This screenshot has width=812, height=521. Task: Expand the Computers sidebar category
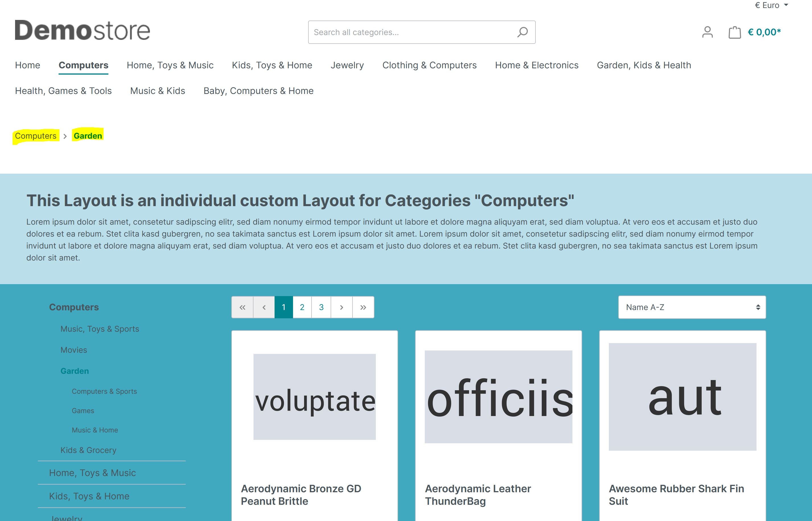click(x=74, y=307)
